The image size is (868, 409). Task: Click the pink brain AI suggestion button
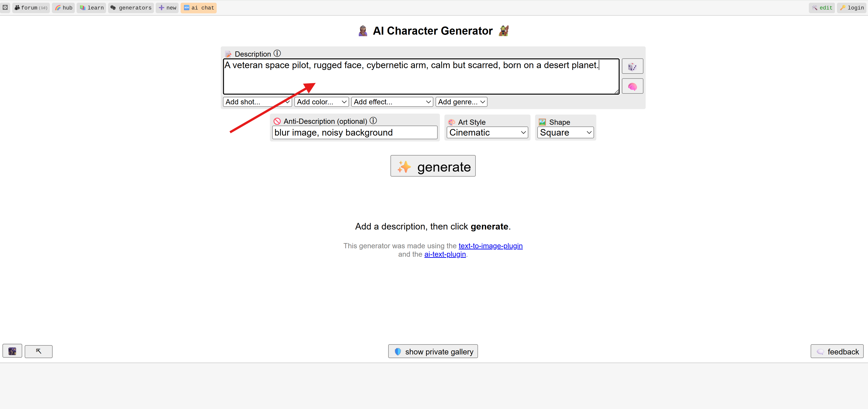point(632,86)
